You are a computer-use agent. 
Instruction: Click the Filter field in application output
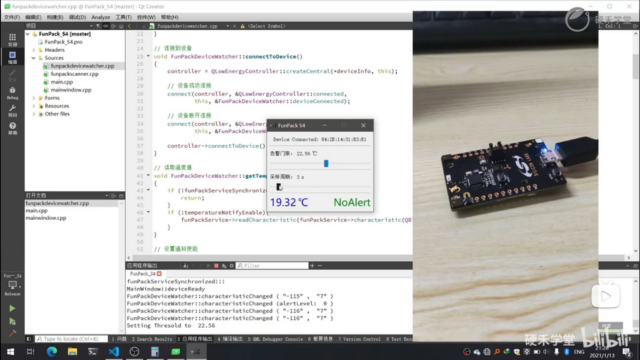[x=272, y=266]
